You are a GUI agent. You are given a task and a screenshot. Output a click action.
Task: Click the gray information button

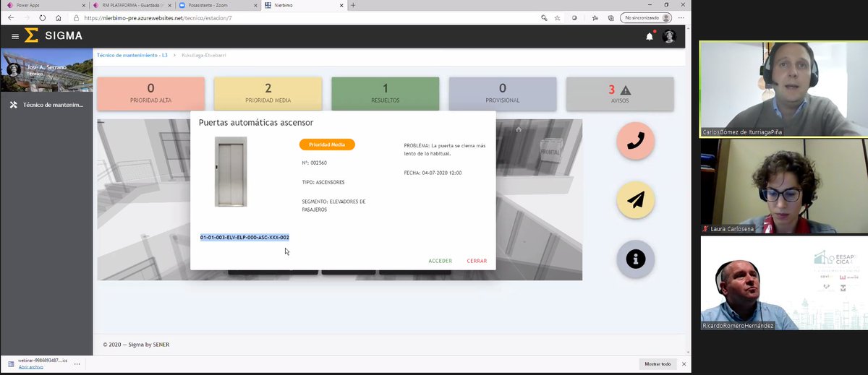pyautogui.click(x=636, y=259)
